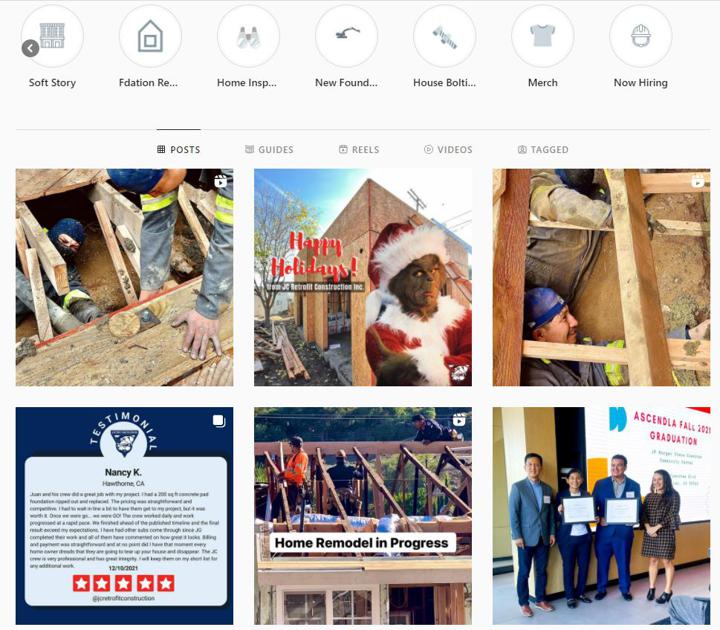Switch to the REELS tab

coord(359,149)
